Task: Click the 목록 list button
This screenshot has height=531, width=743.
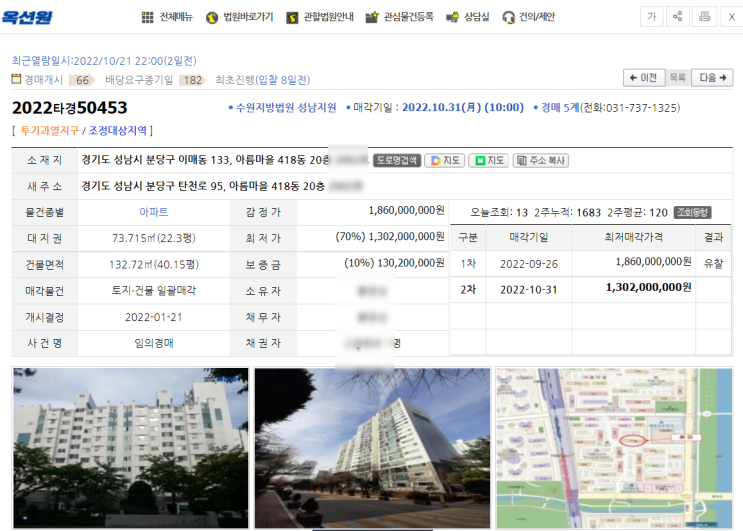Action: pos(678,78)
